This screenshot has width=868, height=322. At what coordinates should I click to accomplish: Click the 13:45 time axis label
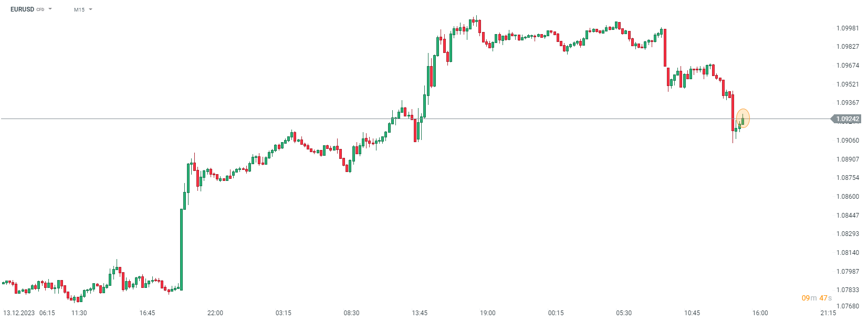pos(420,313)
